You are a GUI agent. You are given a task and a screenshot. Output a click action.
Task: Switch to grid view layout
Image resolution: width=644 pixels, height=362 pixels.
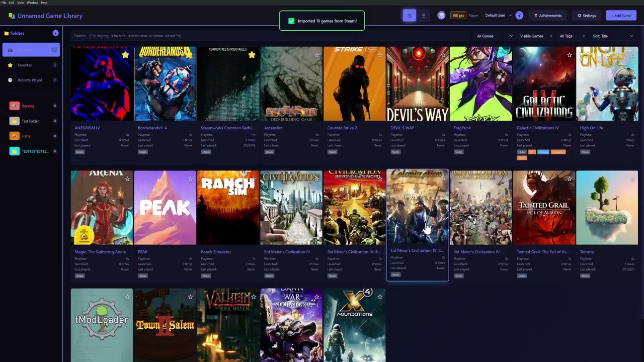(x=410, y=16)
